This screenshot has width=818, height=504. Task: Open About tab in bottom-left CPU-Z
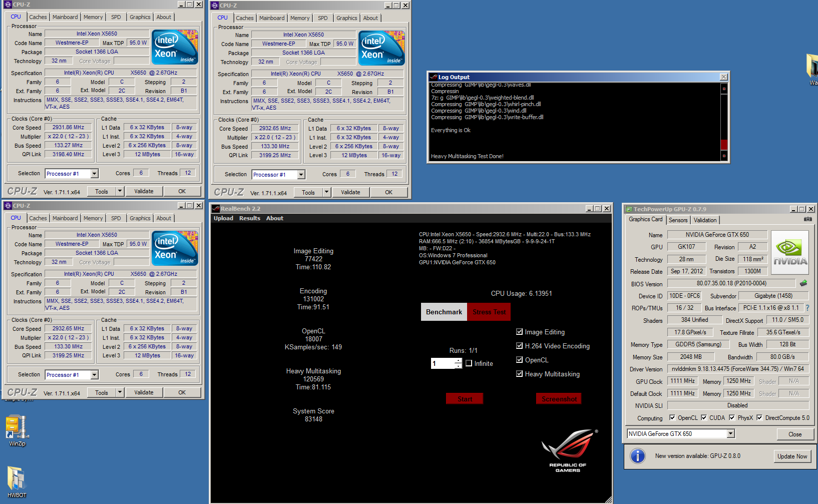[164, 218]
